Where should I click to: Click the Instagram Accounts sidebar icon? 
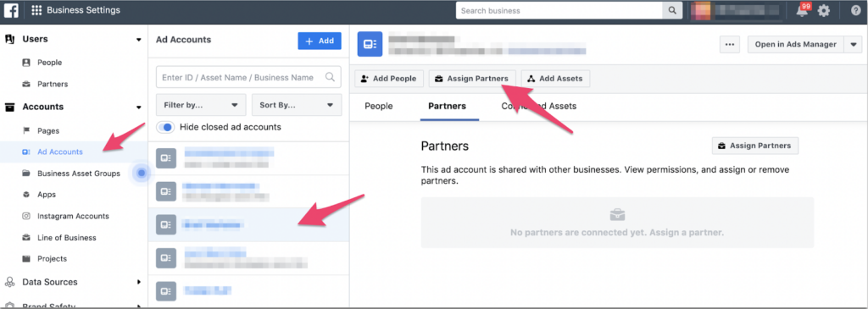pyautogui.click(x=26, y=216)
